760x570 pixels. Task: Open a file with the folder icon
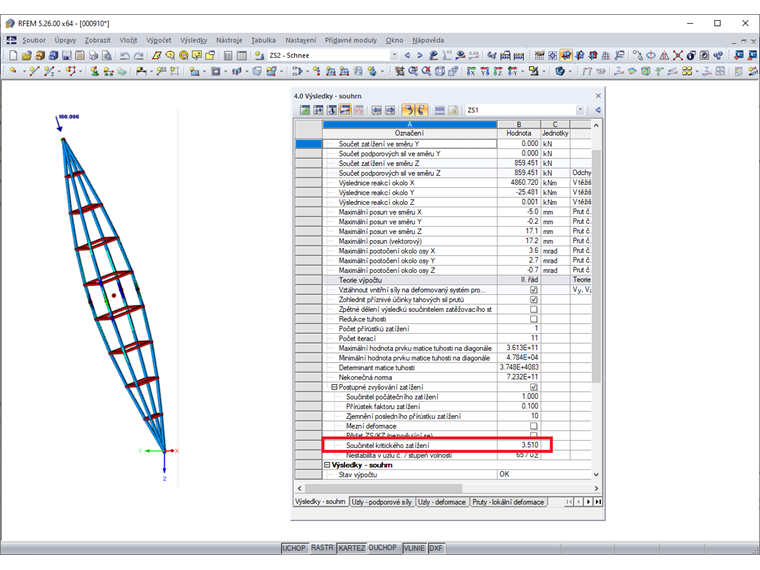pos(27,55)
